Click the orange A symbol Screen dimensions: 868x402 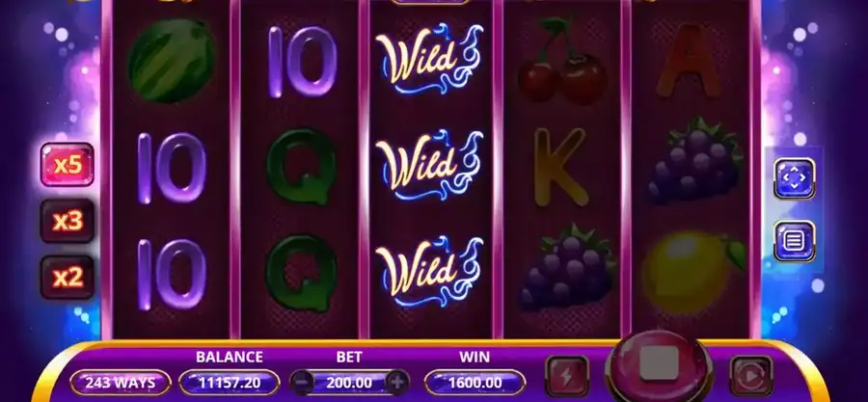688,61
